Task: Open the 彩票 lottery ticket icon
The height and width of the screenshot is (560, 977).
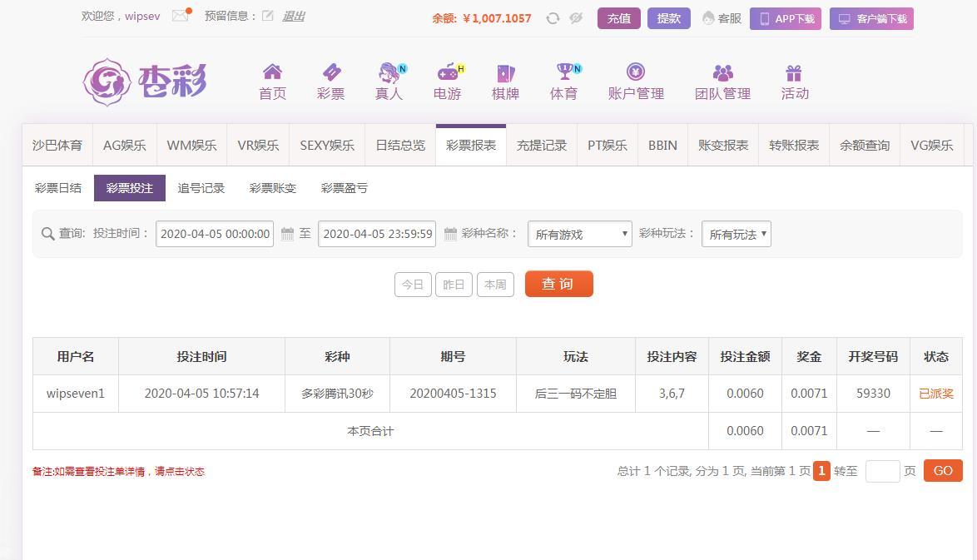Action: (x=330, y=72)
